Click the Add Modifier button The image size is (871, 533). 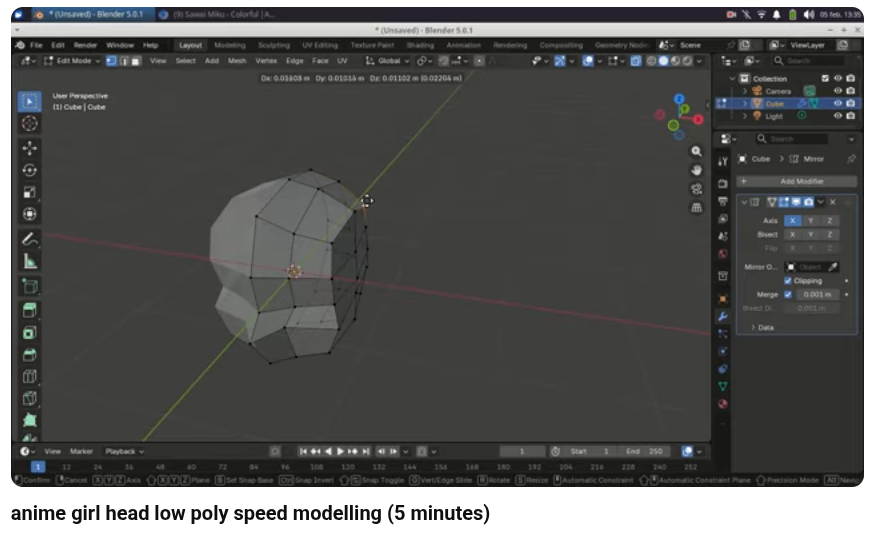click(797, 181)
